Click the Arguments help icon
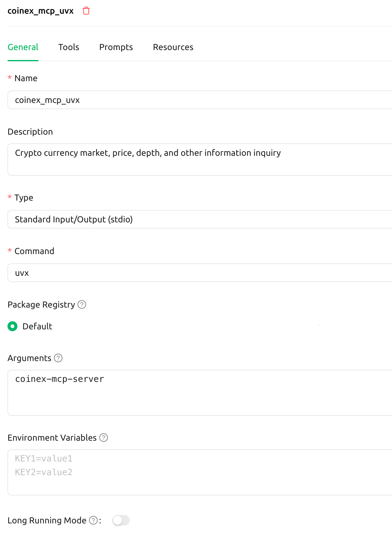 coord(58,358)
